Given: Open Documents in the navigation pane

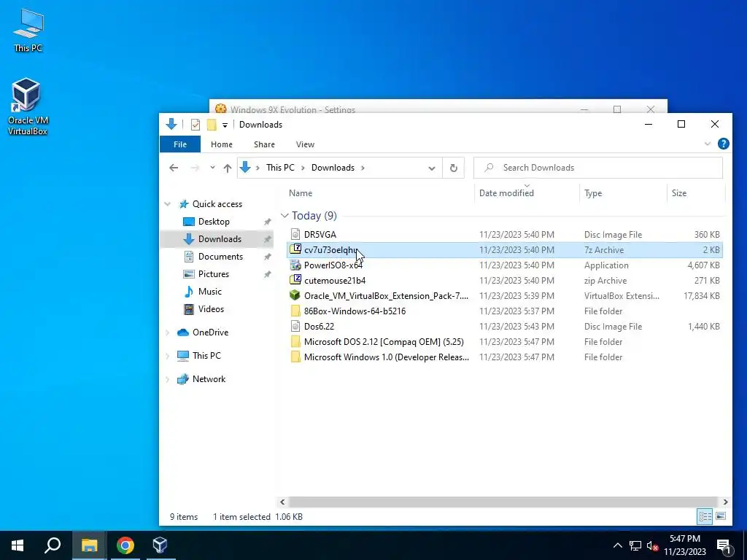Looking at the screenshot, I should point(220,257).
